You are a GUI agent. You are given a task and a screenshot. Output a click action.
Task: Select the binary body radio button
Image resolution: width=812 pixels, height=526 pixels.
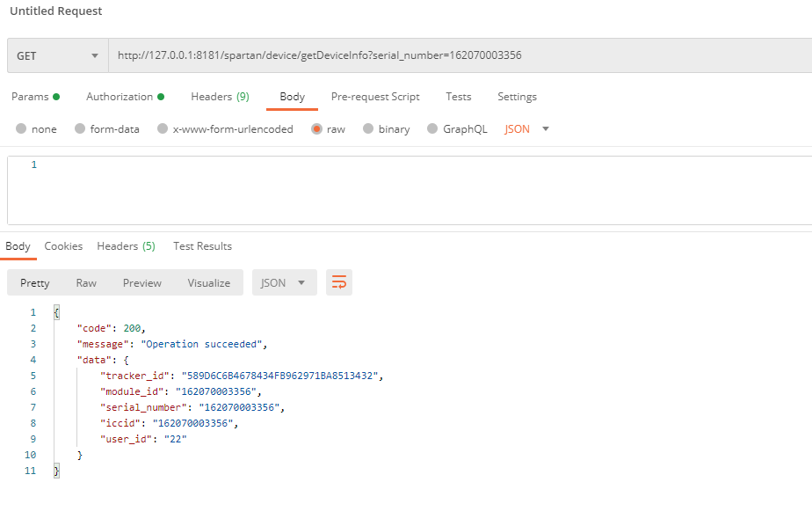[x=368, y=128]
